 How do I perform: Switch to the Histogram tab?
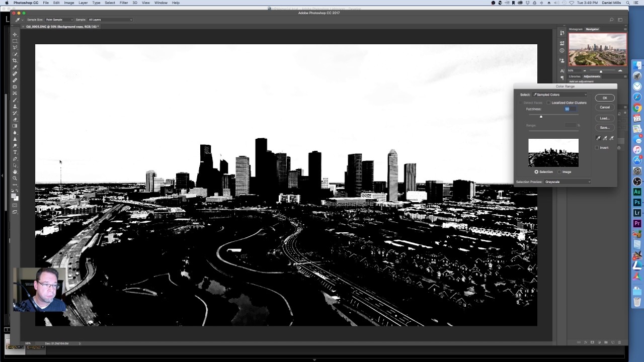576,29
